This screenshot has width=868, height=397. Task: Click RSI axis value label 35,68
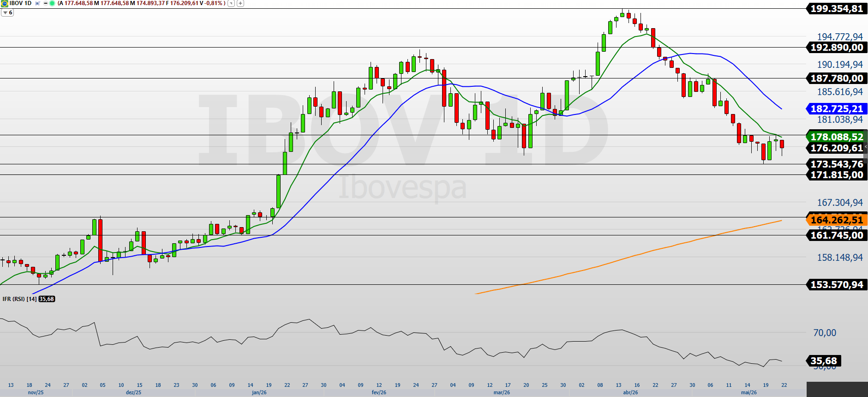(824, 361)
